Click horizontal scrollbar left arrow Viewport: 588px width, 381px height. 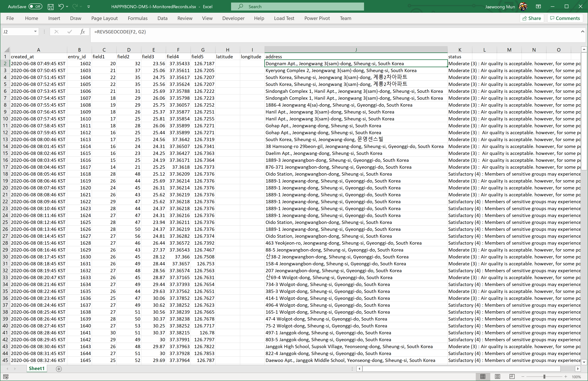pyautogui.click(x=359, y=369)
